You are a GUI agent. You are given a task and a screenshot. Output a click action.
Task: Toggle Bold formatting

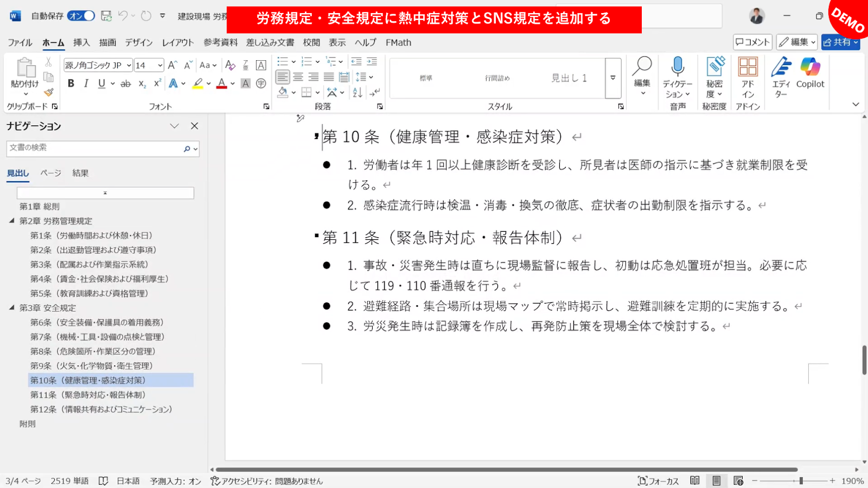pyautogui.click(x=71, y=84)
